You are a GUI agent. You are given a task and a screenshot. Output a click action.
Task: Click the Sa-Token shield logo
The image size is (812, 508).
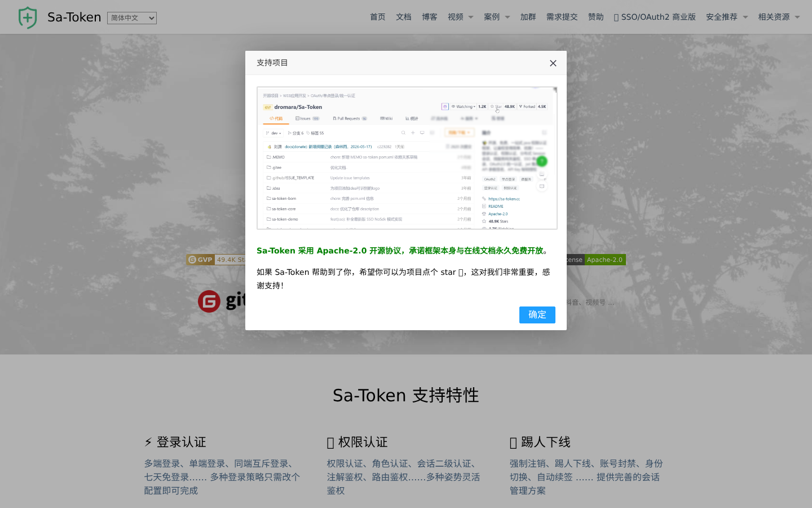point(28,17)
